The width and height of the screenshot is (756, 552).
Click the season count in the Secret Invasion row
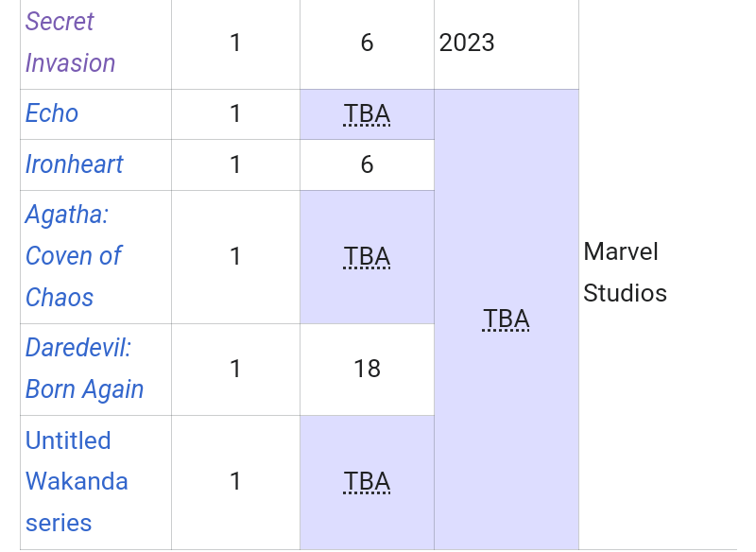tap(235, 43)
